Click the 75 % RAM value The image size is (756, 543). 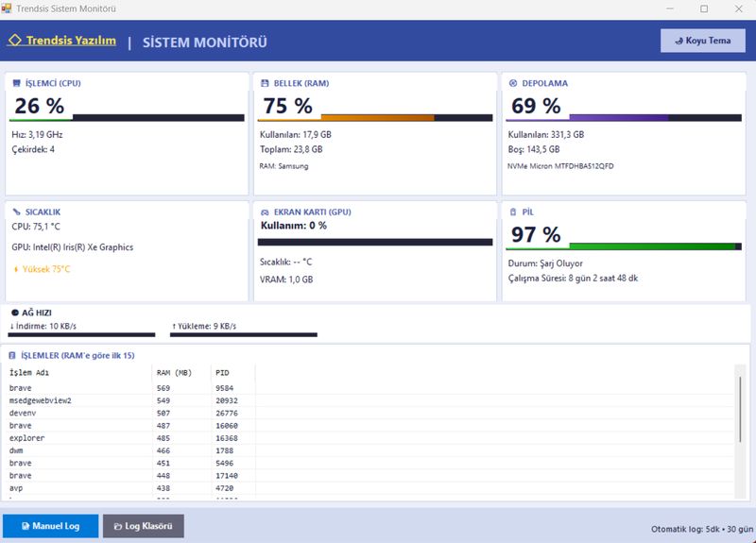click(287, 106)
